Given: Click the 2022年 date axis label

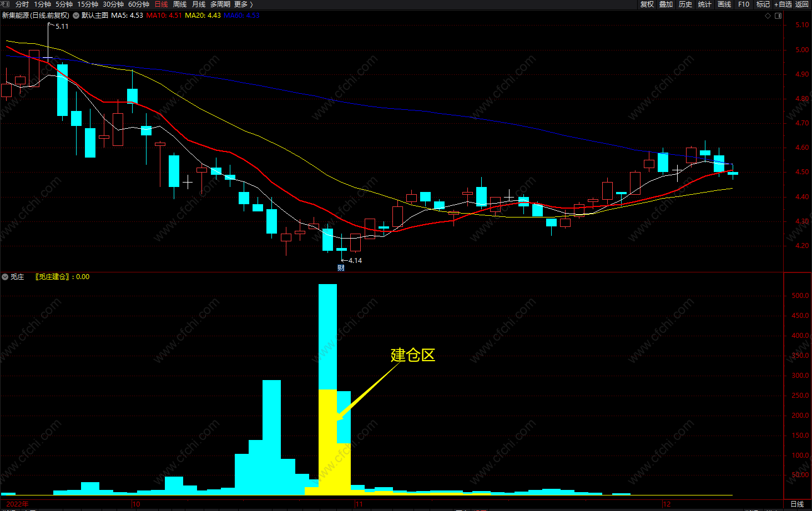Looking at the screenshot, I should coord(17,504).
